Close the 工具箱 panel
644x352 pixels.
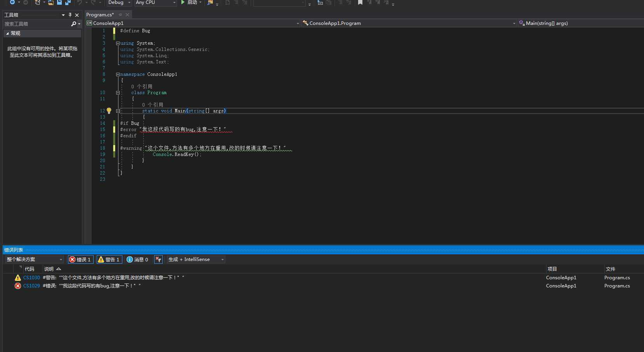(77, 15)
